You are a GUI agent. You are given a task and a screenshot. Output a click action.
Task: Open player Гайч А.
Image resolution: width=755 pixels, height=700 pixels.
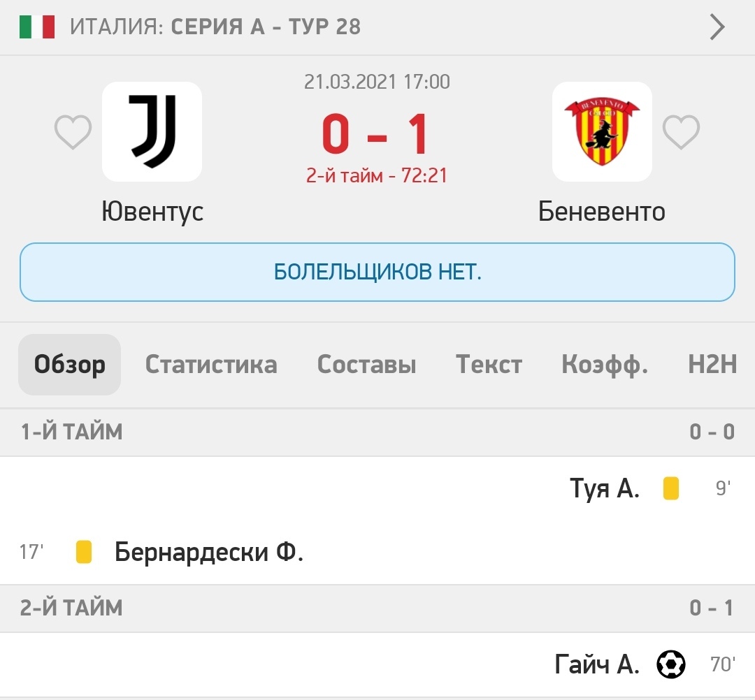point(597,664)
